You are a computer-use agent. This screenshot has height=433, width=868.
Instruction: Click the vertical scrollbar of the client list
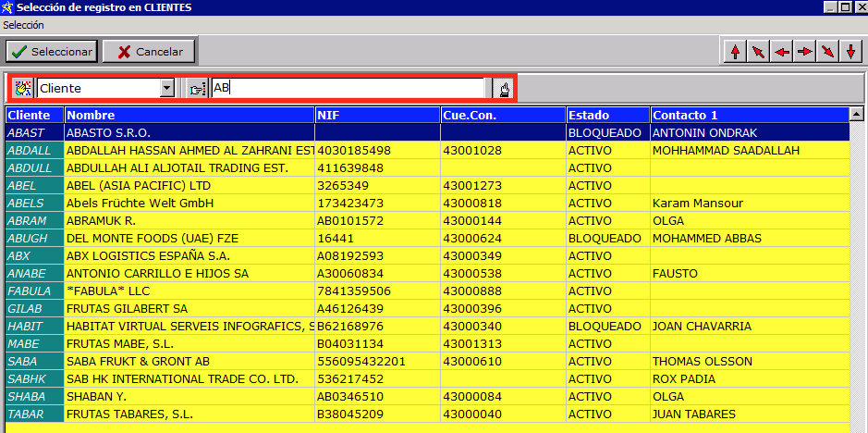[857, 278]
